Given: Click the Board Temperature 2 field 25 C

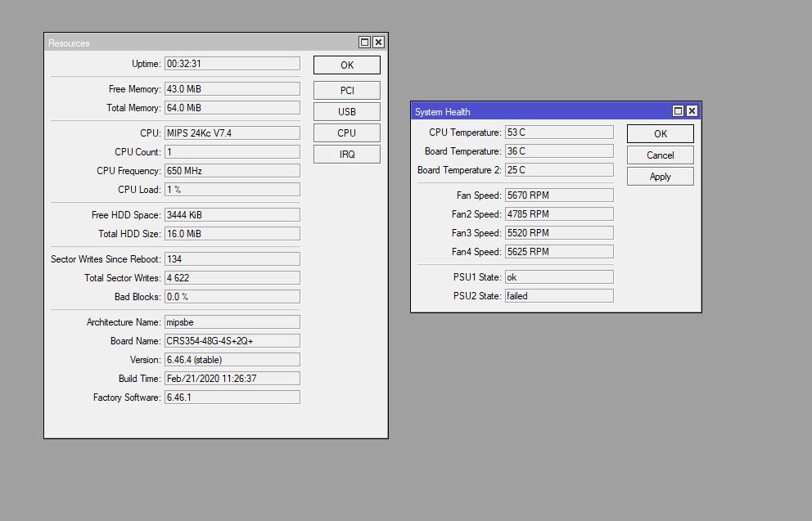Looking at the screenshot, I should click(559, 169).
